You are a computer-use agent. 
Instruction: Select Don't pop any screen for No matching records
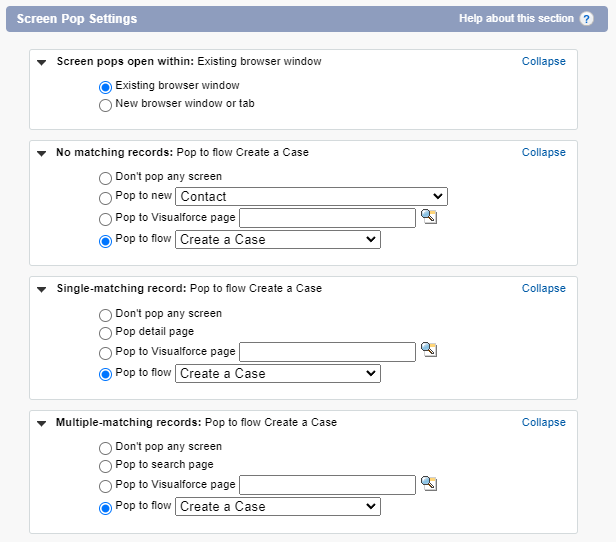pos(105,178)
